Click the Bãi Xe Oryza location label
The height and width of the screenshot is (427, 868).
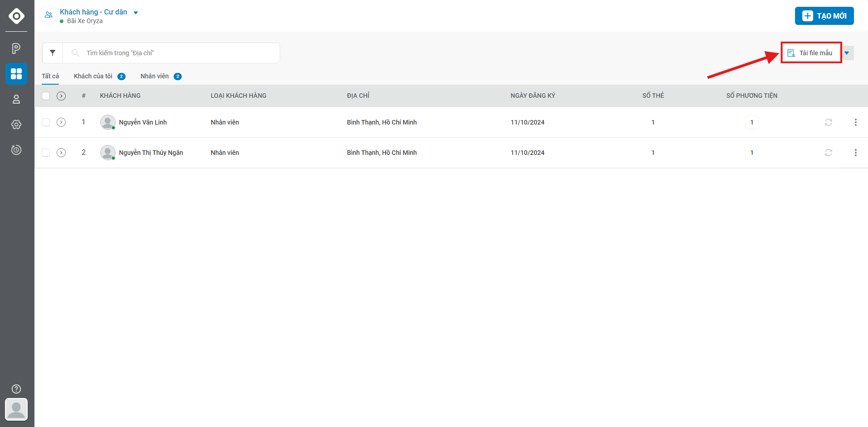coord(85,21)
